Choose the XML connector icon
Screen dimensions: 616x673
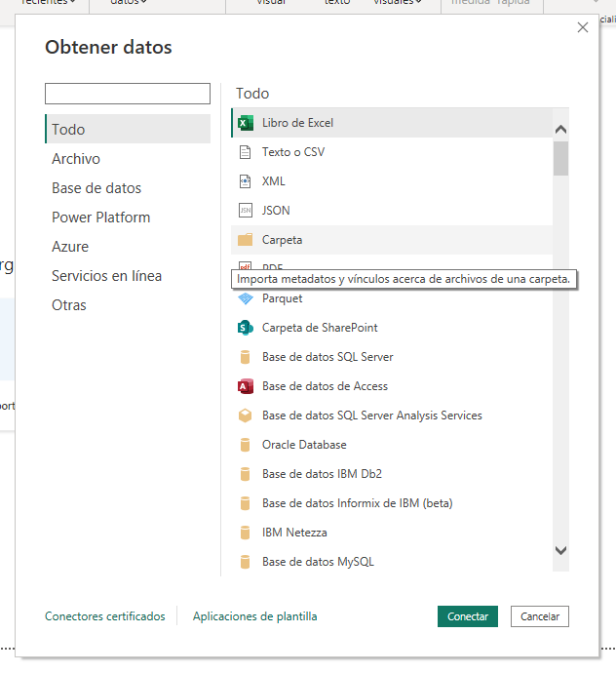coord(246,181)
